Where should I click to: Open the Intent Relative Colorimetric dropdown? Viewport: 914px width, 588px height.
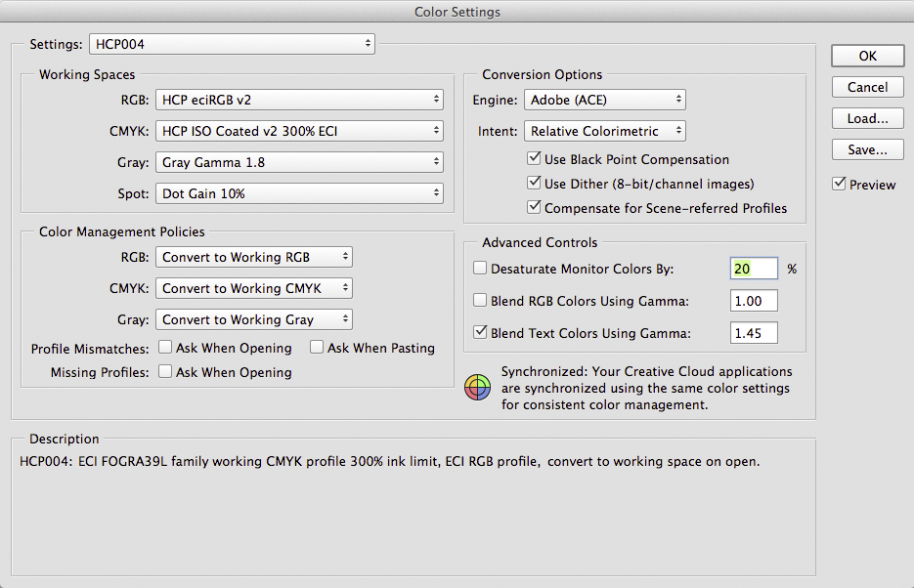(605, 131)
